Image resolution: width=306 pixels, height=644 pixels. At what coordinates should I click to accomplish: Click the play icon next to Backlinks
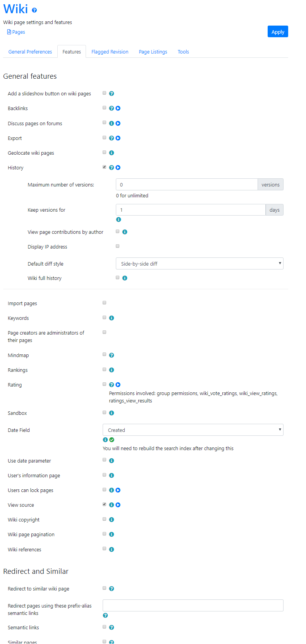(x=118, y=108)
